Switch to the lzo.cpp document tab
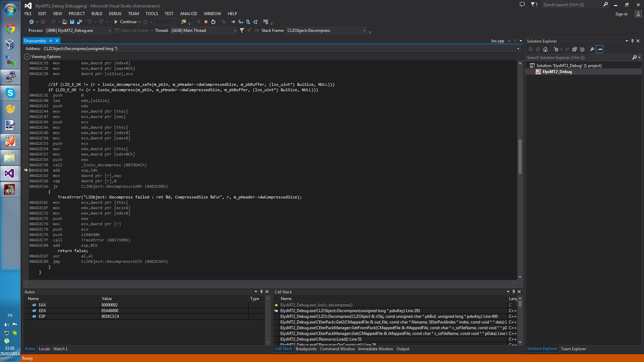The width and height of the screenshot is (644, 362). tap(497, 41)
